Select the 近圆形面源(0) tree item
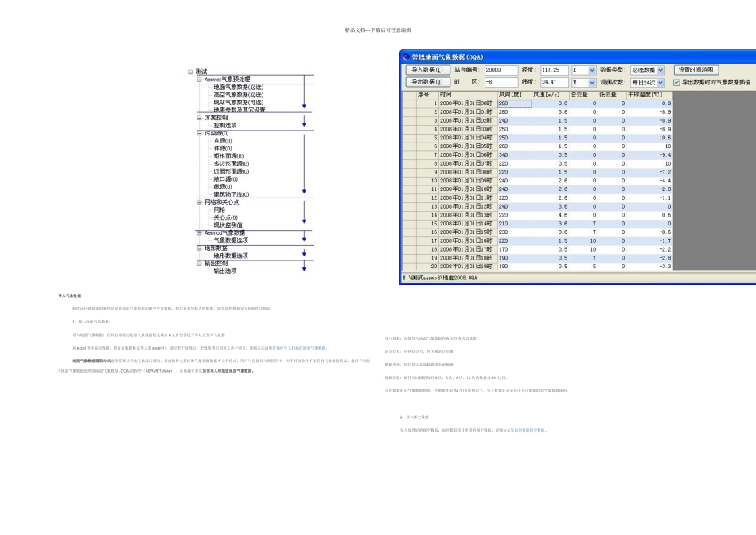Image resolution: width=756 pixels, height=535 pixels. point(232,172)
